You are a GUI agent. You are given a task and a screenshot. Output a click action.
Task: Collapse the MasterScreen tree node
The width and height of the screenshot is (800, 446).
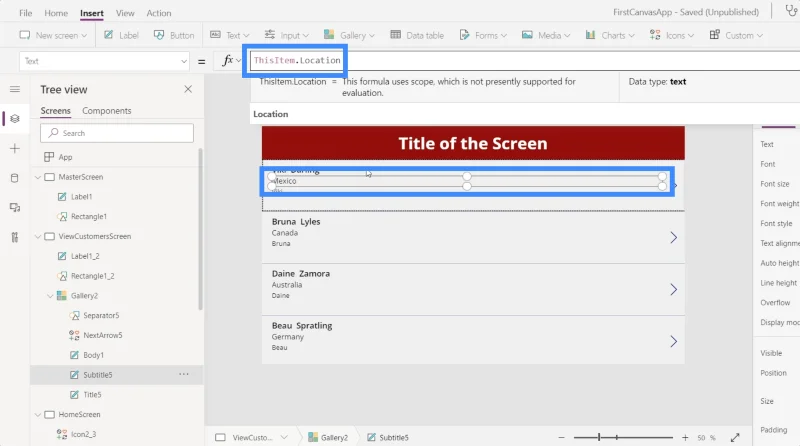[x=38, y=177]
